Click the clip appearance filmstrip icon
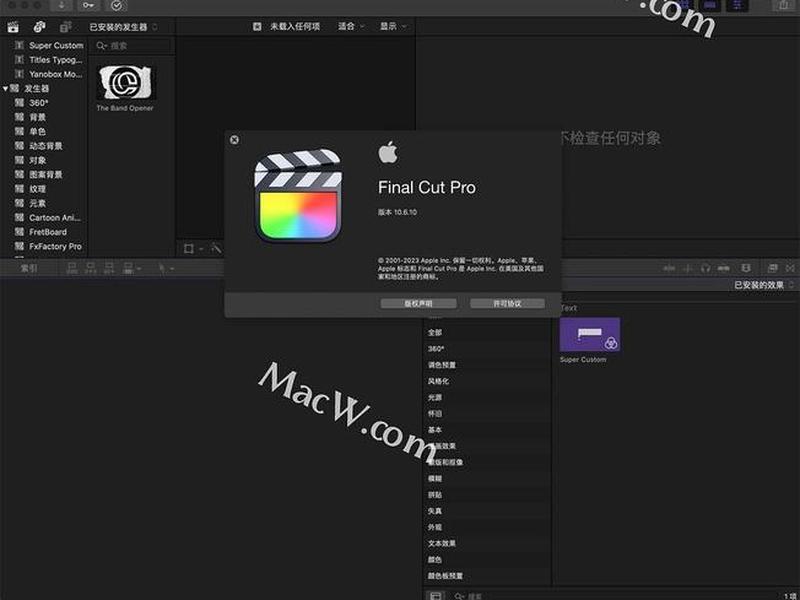The width and height of the screenshot is (800, 600). (746, 268)
